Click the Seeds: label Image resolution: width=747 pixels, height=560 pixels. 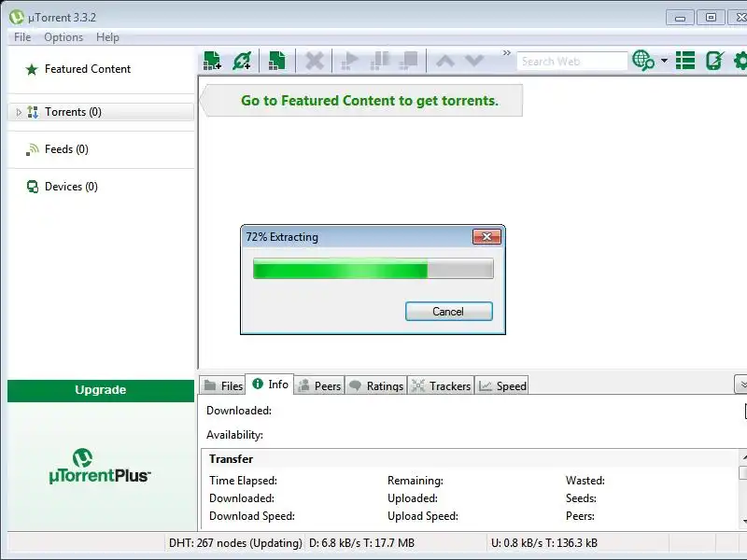pyautogui.click(x=581, y=498)
